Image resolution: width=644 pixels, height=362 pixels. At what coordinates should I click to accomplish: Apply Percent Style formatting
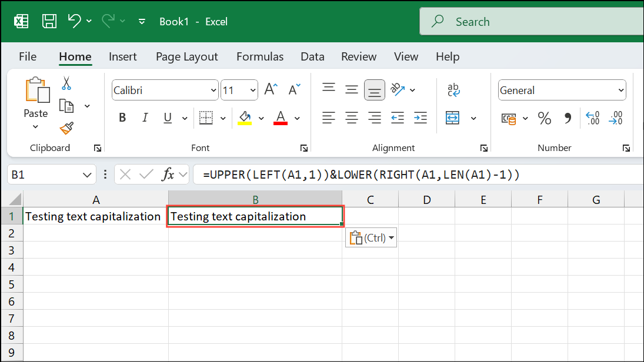click(544, 118)
